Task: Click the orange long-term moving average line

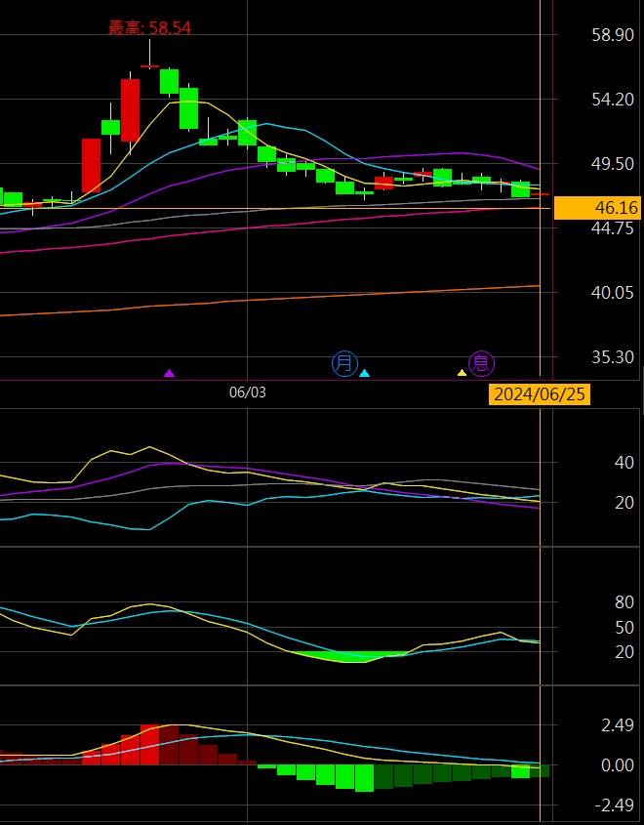Action: [x=293, y=298]
